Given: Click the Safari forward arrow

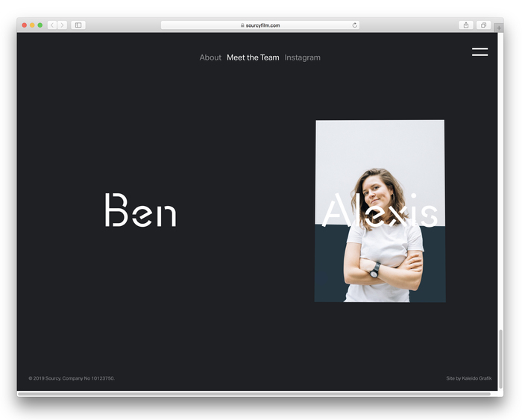Looking at the screenshot, I should [62, 25].
